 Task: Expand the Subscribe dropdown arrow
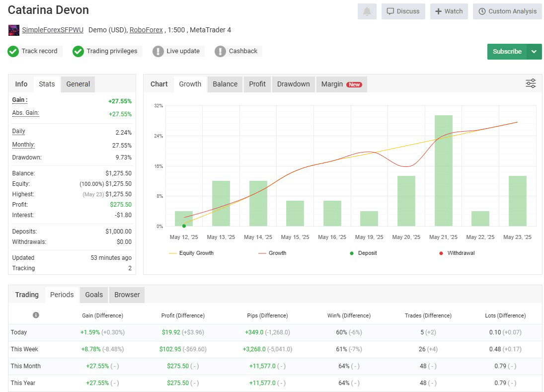pyautogui.click(x=534, y=52)
